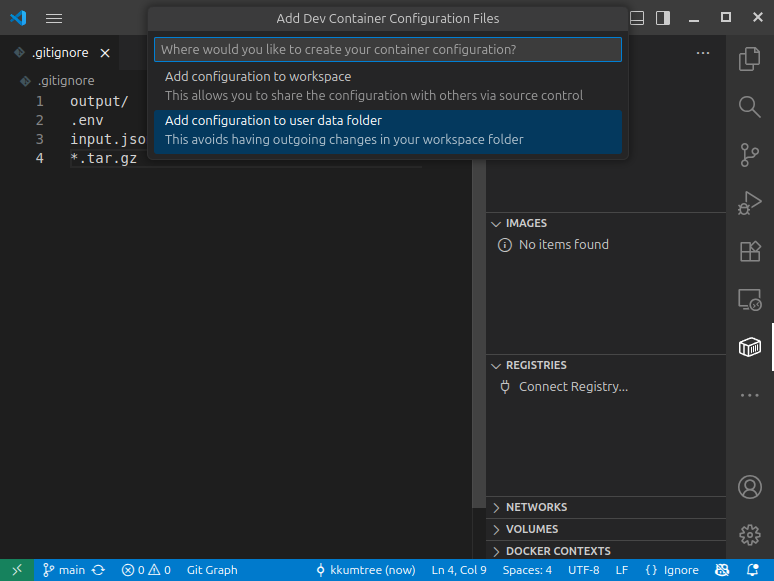The height and width of the screenshot is (581, 774).
Task: Open notifications bell
Action: pos(752,570)
